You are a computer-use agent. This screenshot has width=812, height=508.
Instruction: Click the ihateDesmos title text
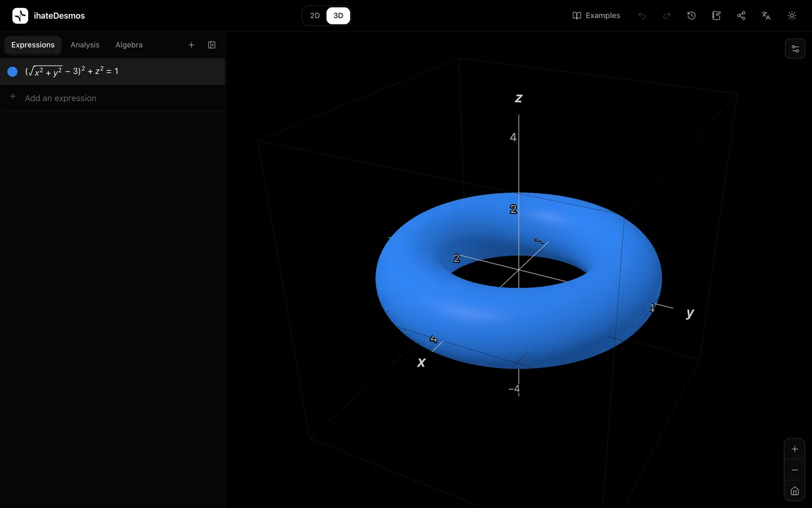[59, 16]
